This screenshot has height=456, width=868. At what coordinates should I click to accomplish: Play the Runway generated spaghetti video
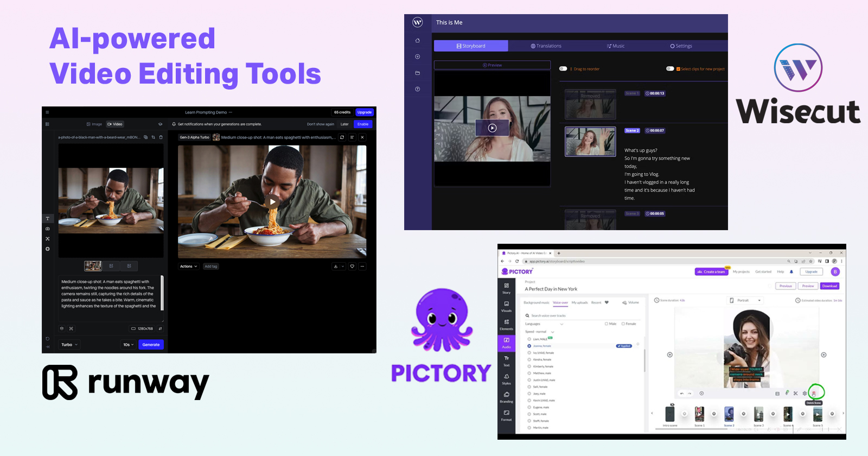pos(272,202)
